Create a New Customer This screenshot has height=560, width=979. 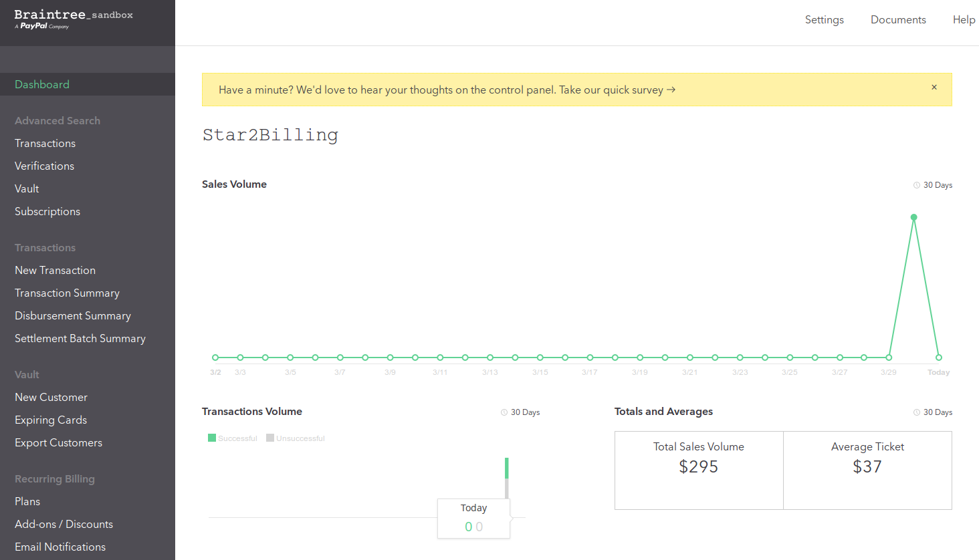tap(51, 397)
